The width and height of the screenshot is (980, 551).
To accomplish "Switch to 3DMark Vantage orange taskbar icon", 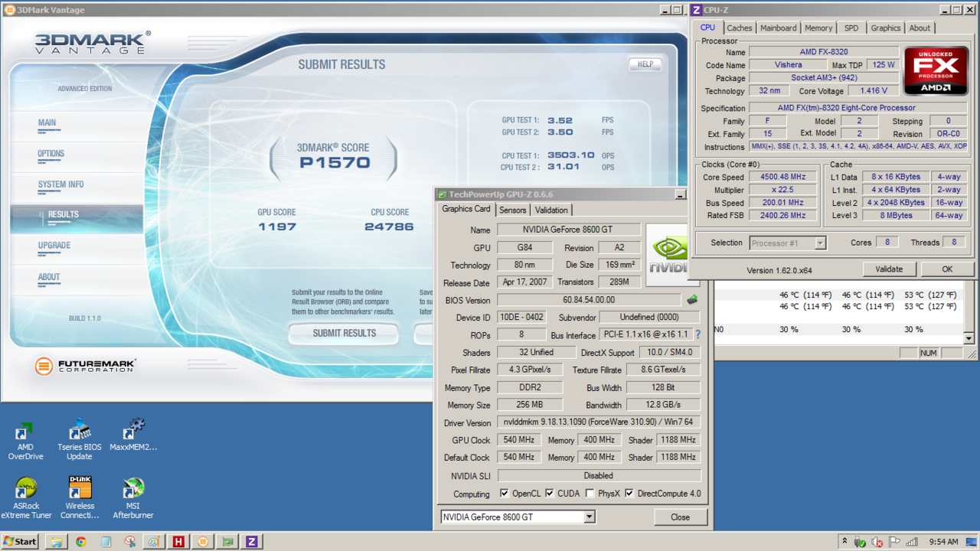I will [x=203, y=541].
